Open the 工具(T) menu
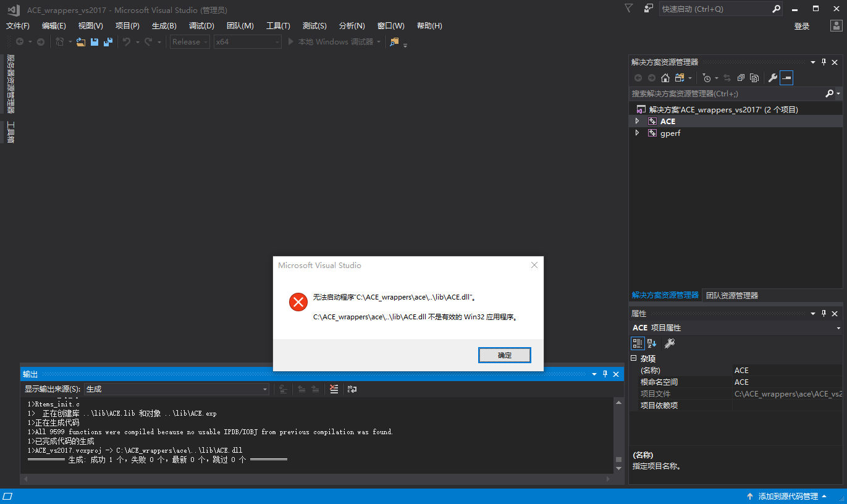847x504 pixels. coord(278,26)
